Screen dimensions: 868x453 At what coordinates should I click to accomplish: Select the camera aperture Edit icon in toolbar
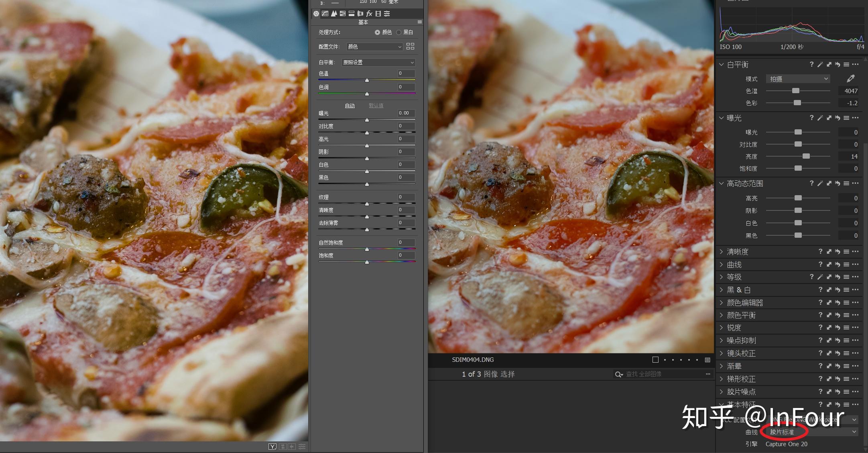tap(316, 13)
